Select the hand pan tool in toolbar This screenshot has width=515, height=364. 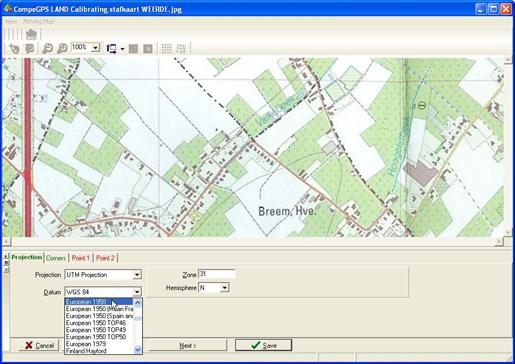pos(14,49)
